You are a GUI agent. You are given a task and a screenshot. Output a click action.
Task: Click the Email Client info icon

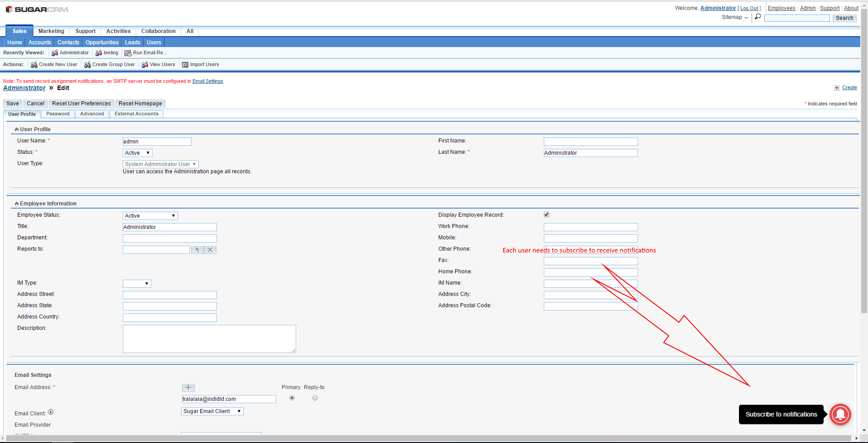click(51, 412)
